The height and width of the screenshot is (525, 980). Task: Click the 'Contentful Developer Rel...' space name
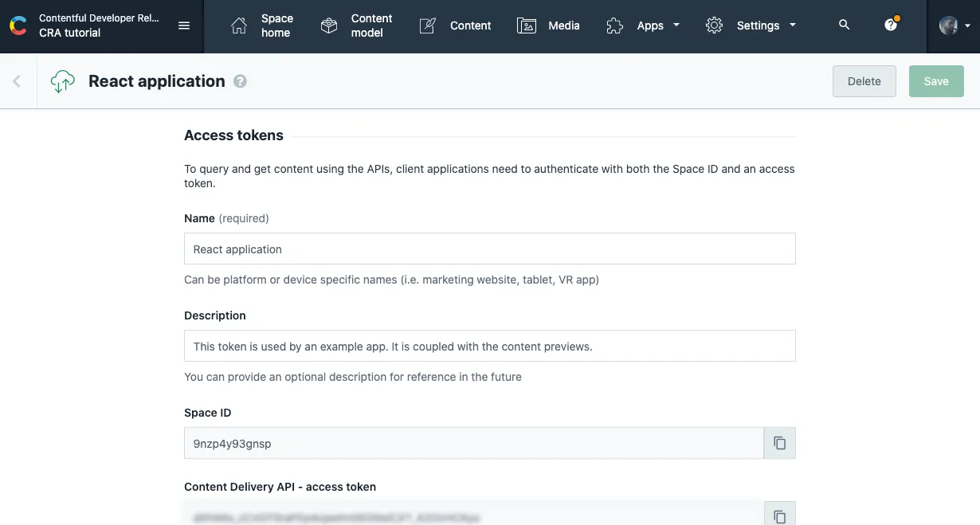click(x=100, y=18)
